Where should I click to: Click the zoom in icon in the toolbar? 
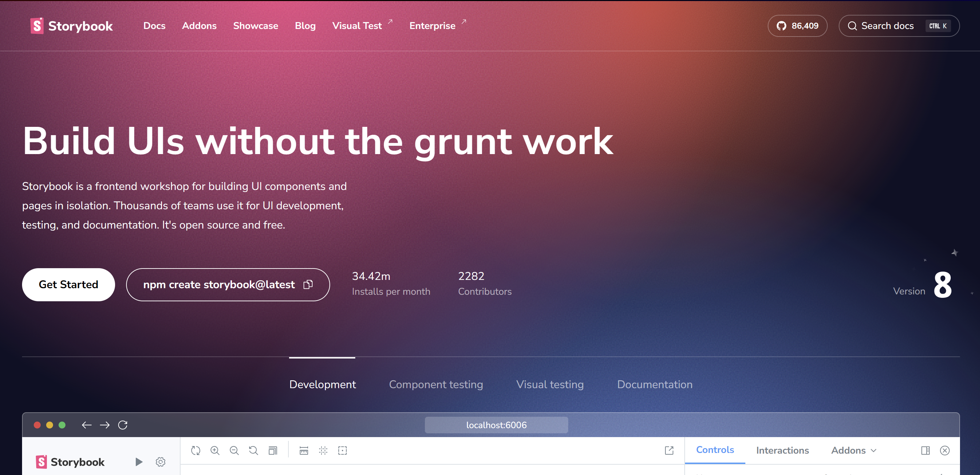pyautogui.click(x=215, y=450)
